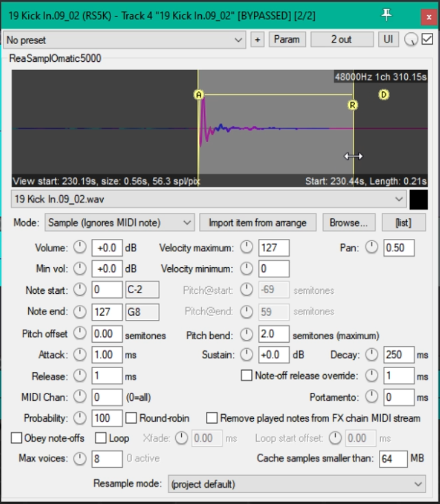
Task: Open the Resample mode dropdown
Action: 297,484
